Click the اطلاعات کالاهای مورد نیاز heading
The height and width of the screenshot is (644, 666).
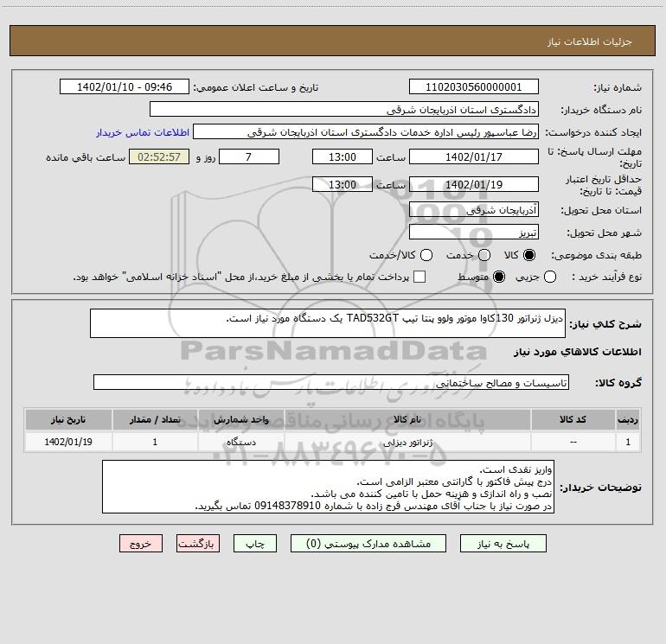[x=578, y=352]
